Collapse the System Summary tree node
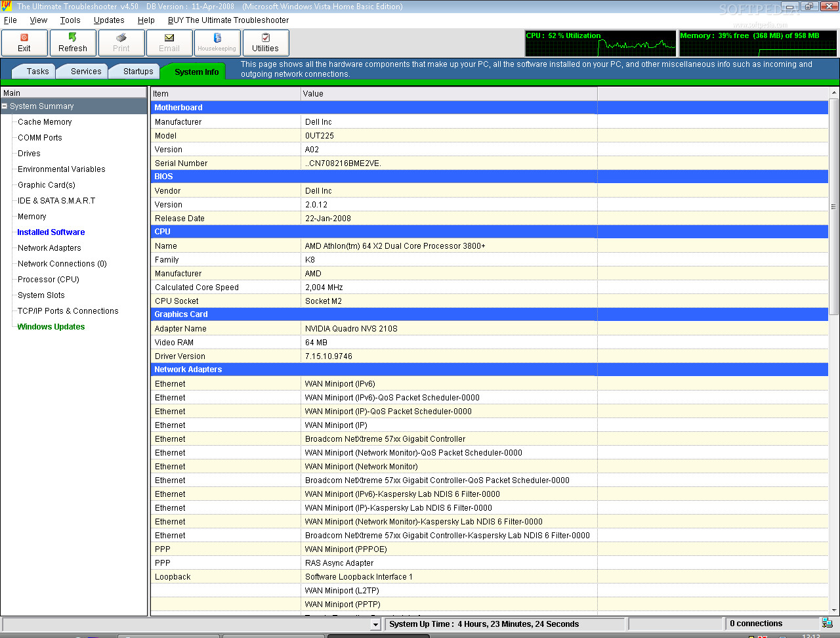The width and height of the screenshot is (840, 638). [x=5, y=106]
